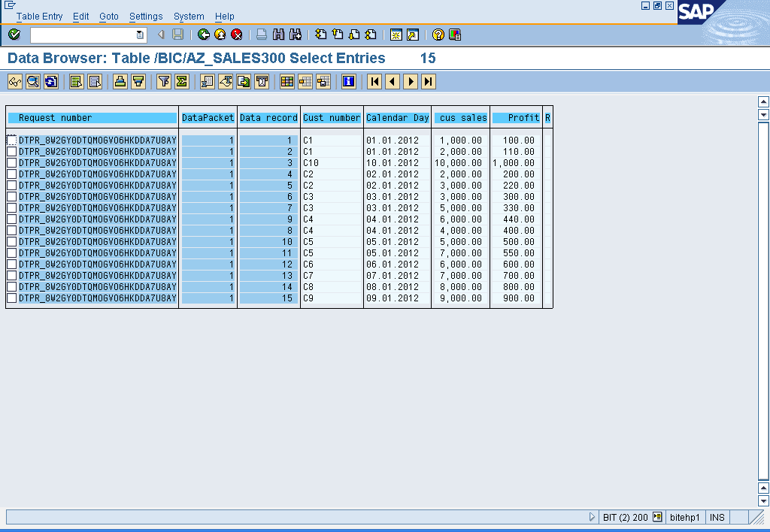Click the Deselect All entries icon
Image resolution: width=770 pixels, height=532 pixels.
[x=94, y=81]
